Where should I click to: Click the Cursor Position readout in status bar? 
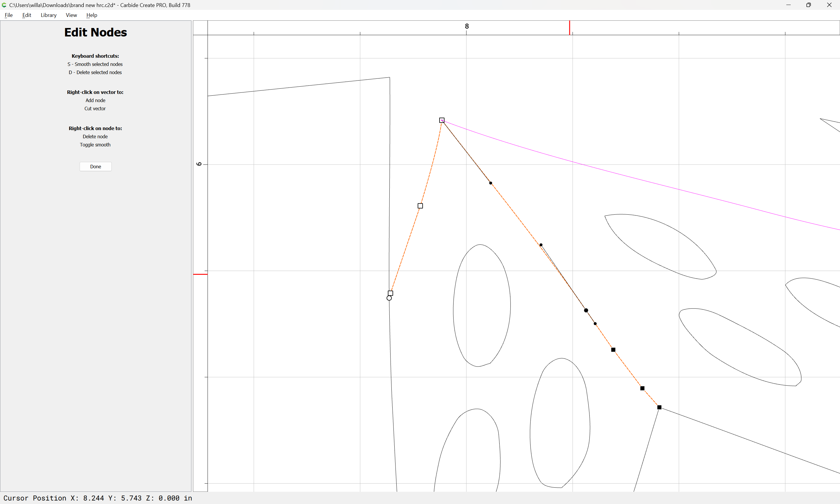click(98, 498)
